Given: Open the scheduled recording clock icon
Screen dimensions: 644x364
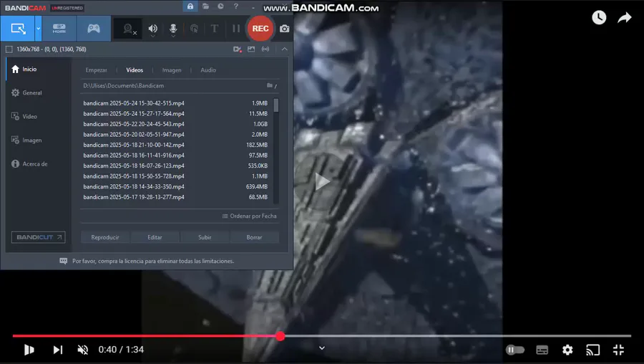Looking at the screenshot, I should point(220,6).
